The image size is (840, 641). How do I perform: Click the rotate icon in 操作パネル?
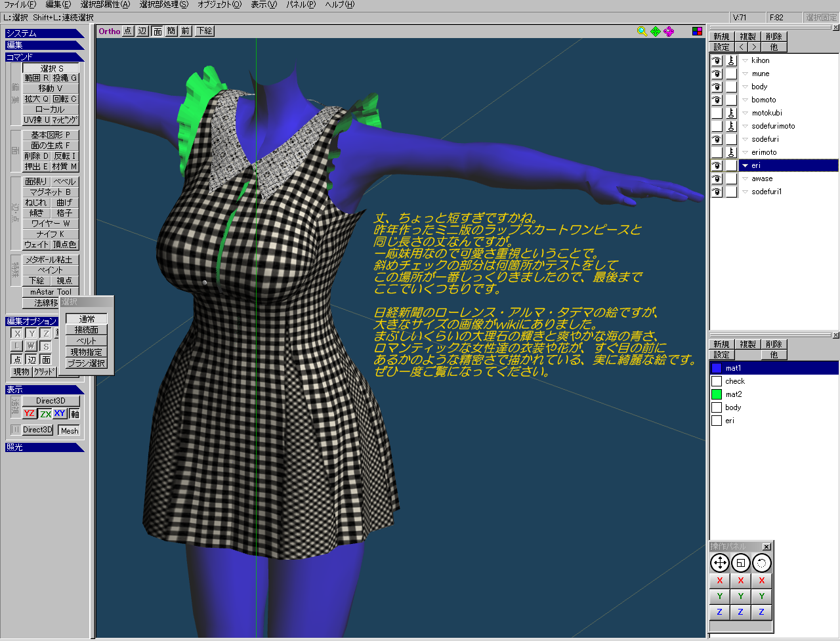point(761,563)
